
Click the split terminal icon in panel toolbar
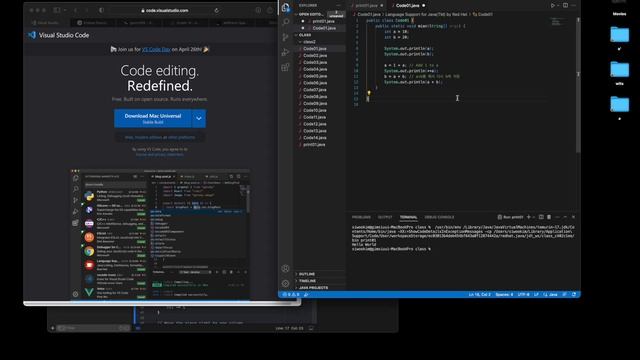541,217
